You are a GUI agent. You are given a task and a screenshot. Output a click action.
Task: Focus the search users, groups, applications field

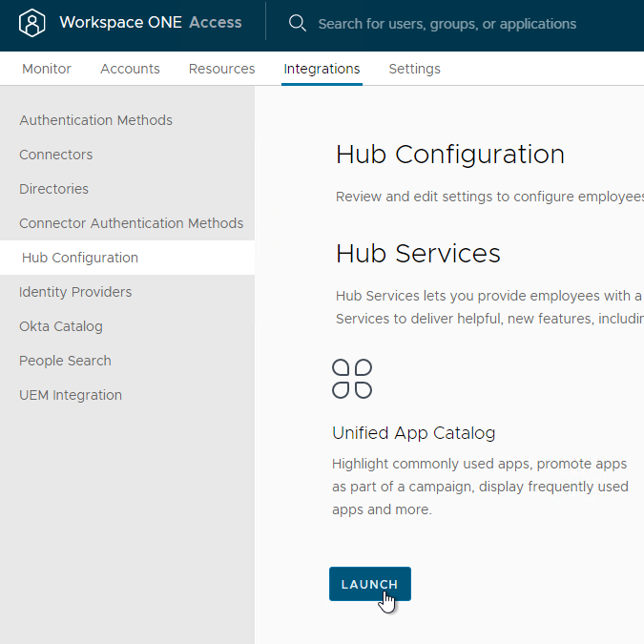coord(447,24)
